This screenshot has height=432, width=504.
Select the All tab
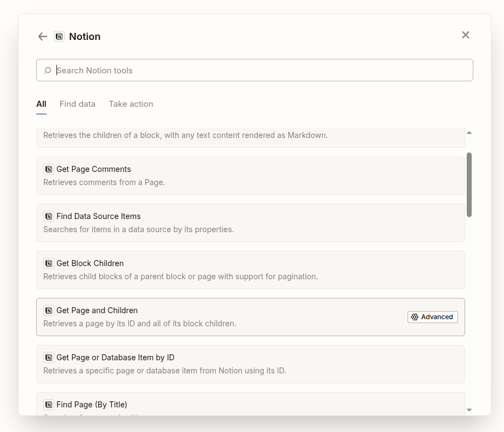pos(41,104)
